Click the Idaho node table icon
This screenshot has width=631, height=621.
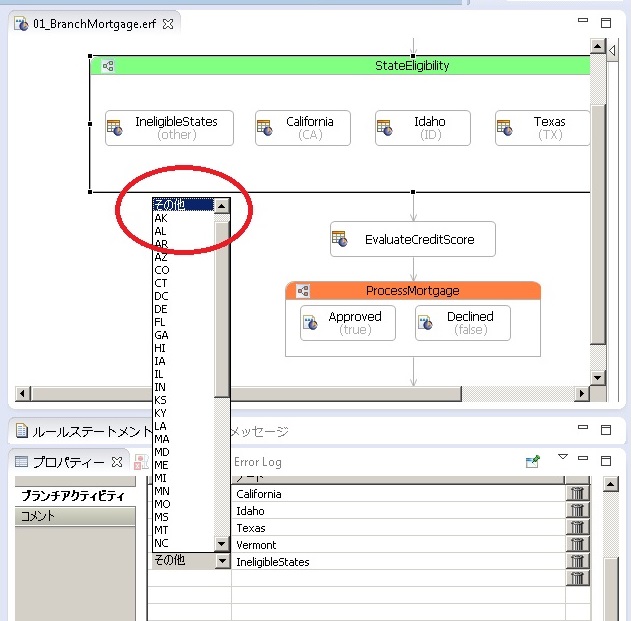384,128
